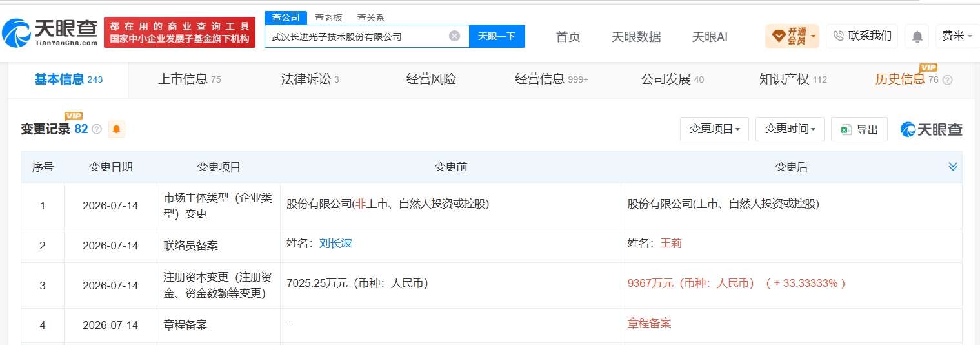Click the 序号 column header
The height and width of the screenshot is (345, 980).
(43, 167)
